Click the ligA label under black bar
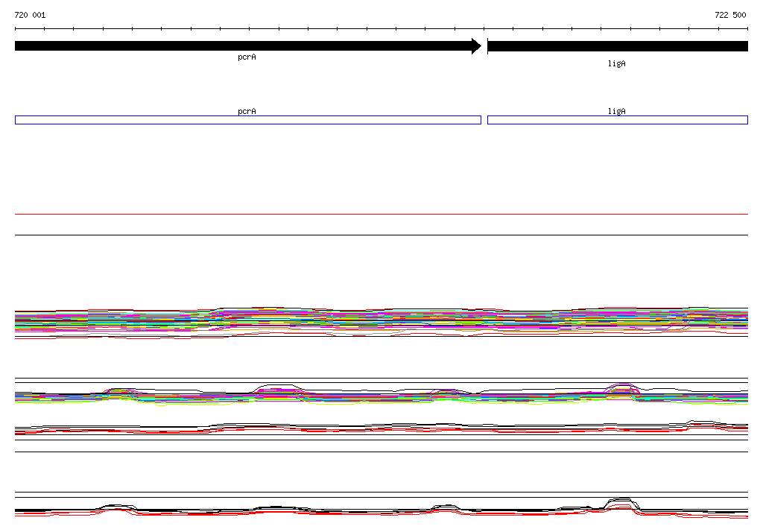The image size is (763, 532). pos(616,64)
